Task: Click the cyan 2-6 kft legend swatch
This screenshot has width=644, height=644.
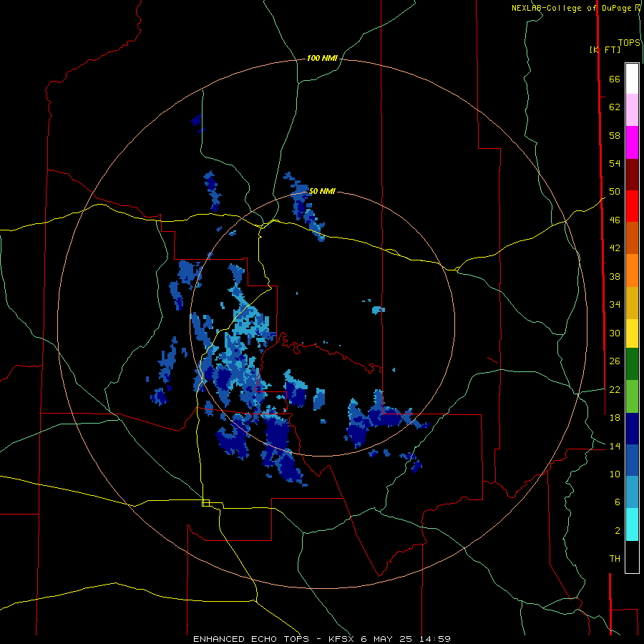Action: coord(632,525)
